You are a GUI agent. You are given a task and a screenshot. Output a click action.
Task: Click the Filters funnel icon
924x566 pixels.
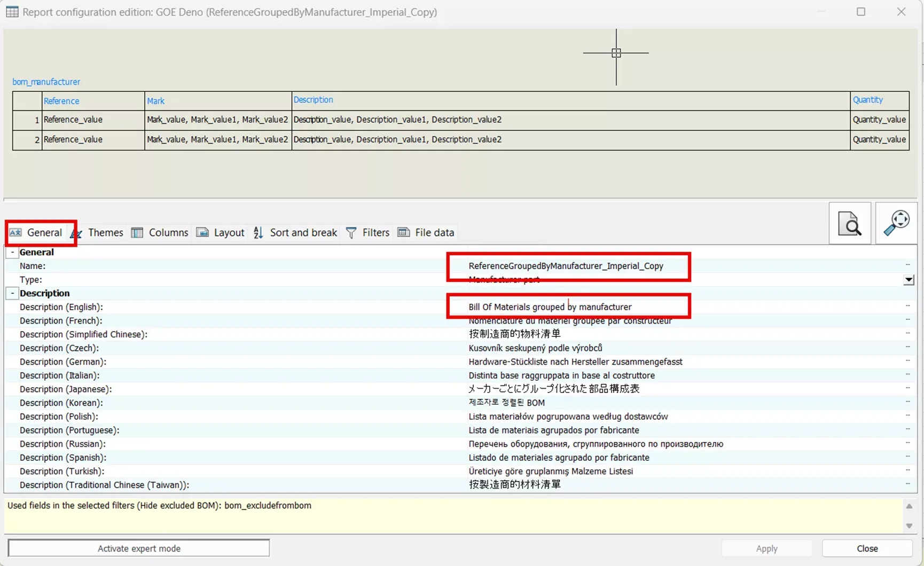(x=351, y=232)
